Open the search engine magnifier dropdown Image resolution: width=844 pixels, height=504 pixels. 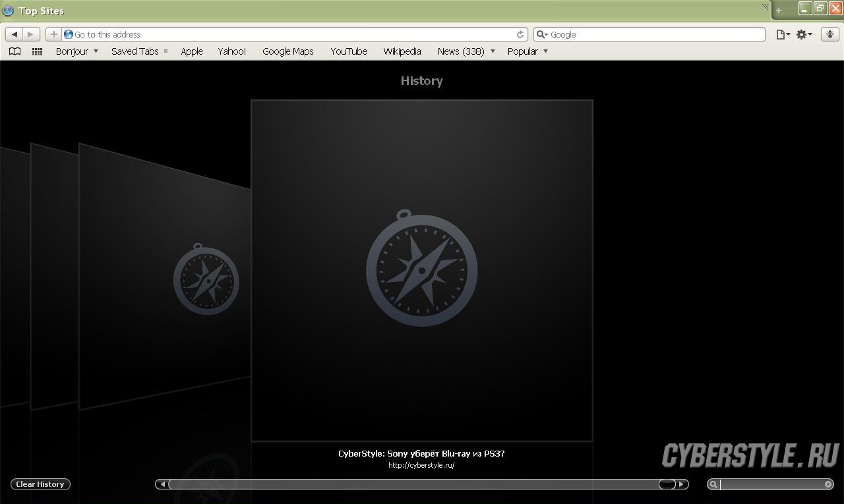(542, 34)
